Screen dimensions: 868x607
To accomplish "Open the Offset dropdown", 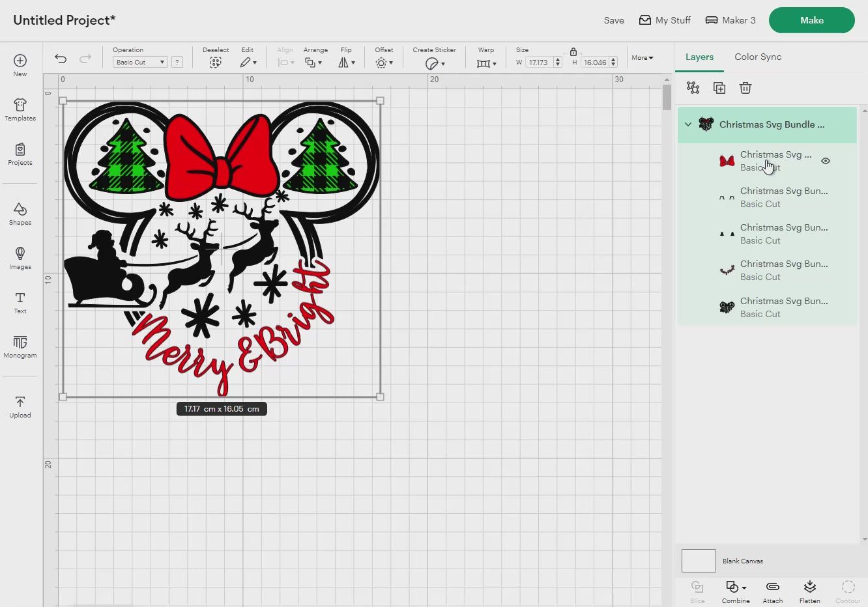I will coord(384,63).
